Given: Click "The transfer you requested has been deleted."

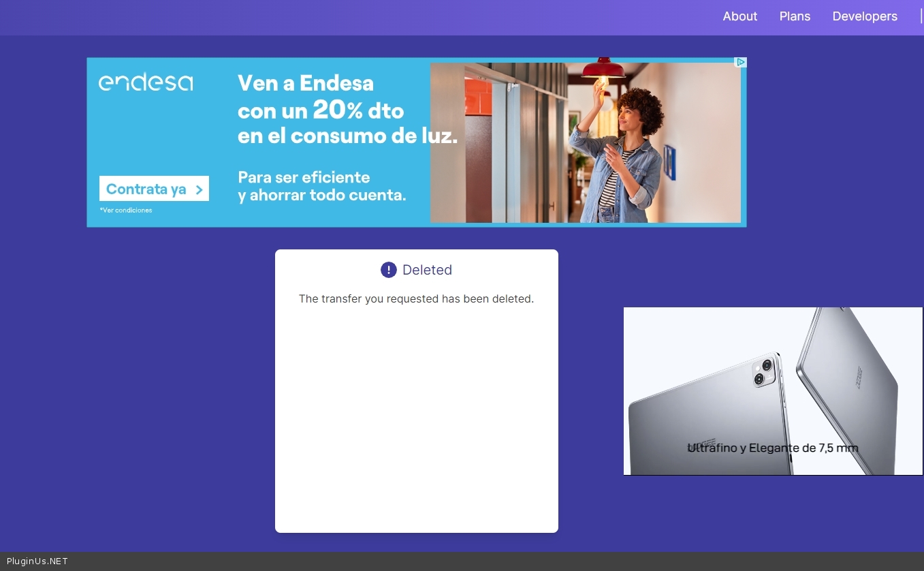Looking at the screenshot, I should point(416,298).
